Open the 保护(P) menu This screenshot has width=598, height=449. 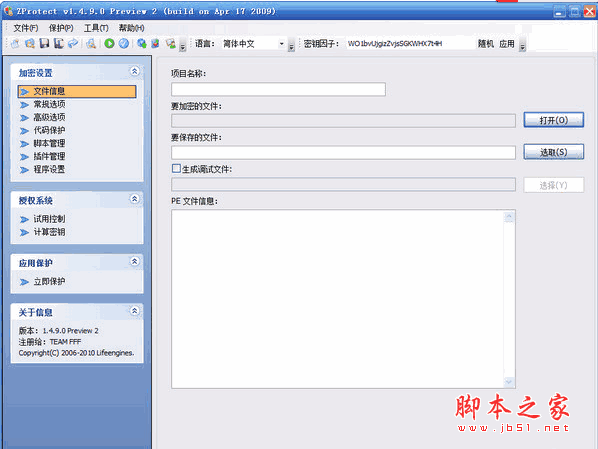tap(61, 28)
